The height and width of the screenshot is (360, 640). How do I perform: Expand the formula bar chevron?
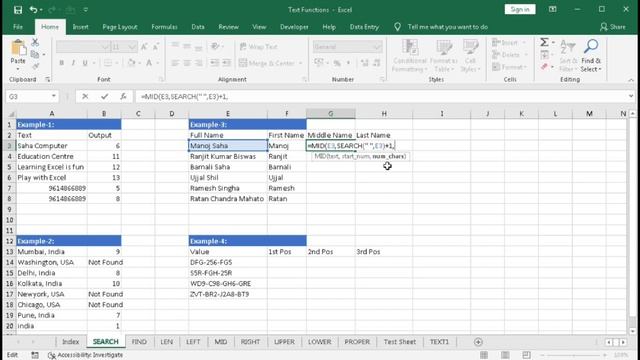[631, 96]
